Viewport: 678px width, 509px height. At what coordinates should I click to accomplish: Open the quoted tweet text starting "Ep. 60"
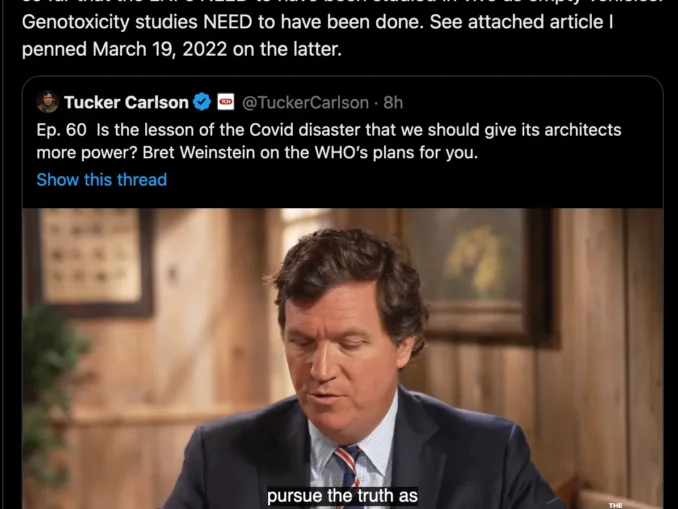[329, 141]
